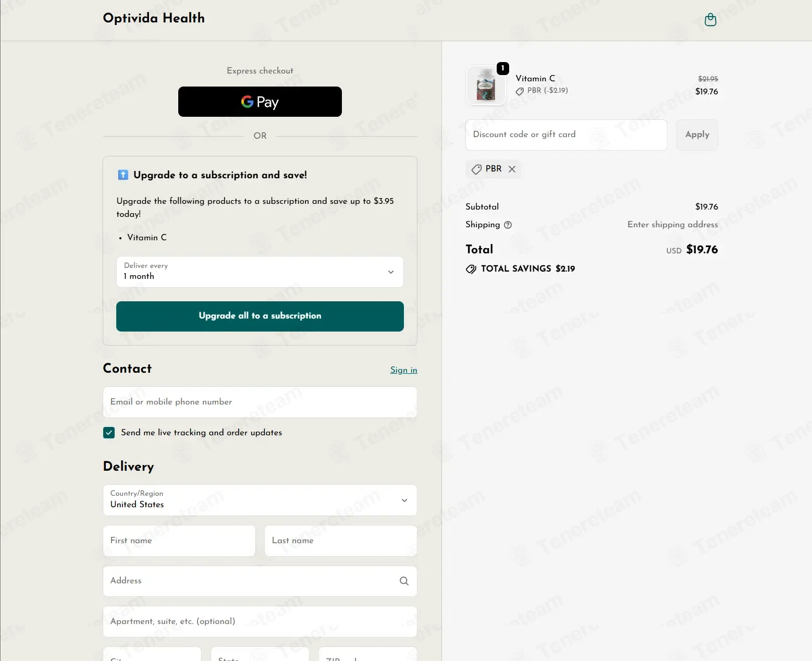Go to Optivida Health home

coord(154,18)
